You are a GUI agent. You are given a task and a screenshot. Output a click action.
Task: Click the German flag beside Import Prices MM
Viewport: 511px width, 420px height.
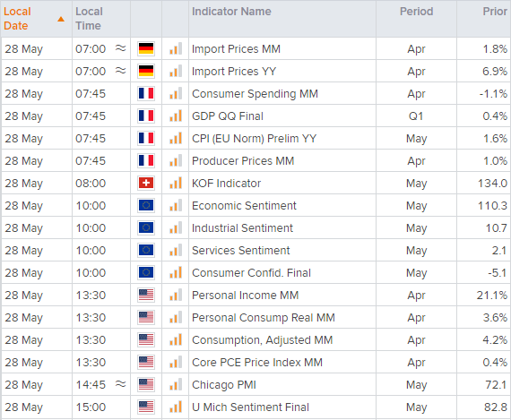(145, 49)
